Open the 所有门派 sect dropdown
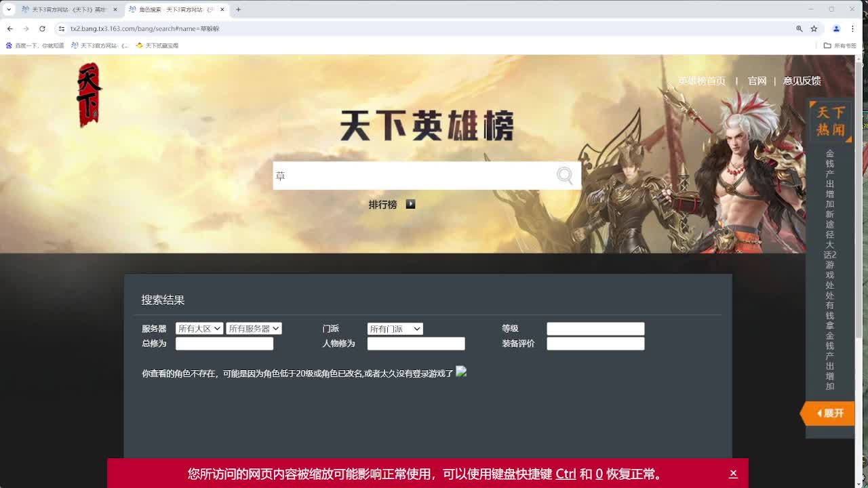This screenshot has width=868, height=488. [x=395, y=329]
